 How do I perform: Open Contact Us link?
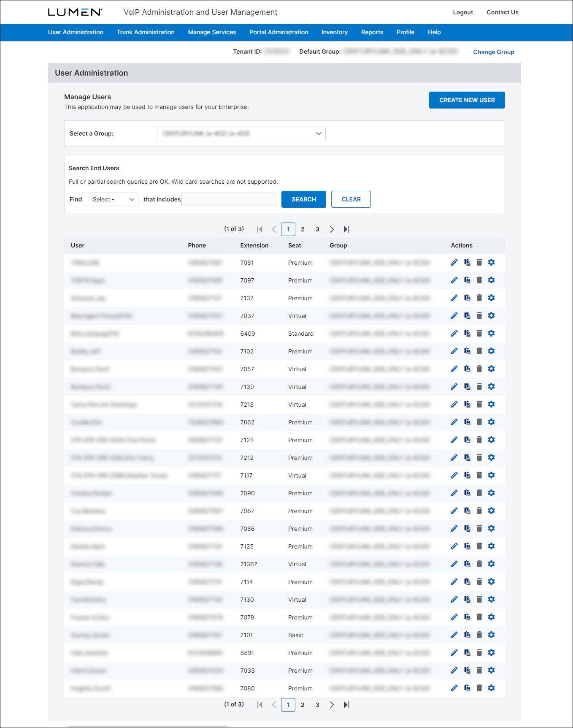pyautogui.click(x=503, y=12)
